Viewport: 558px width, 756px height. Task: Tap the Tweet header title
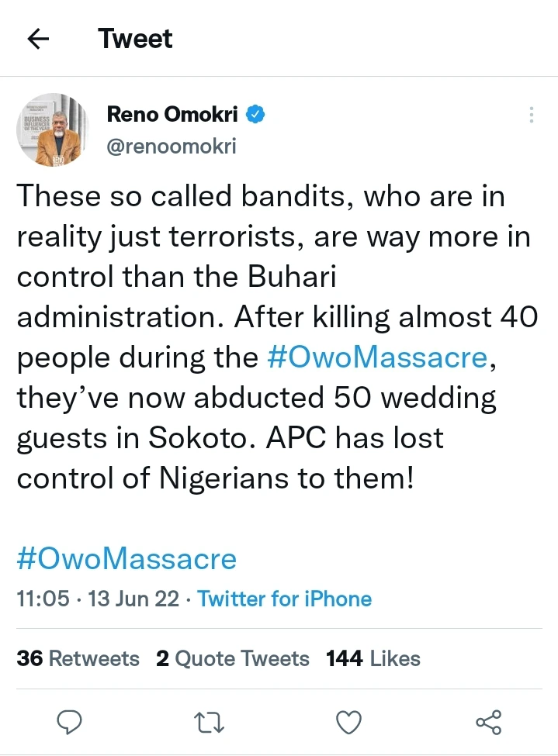click(x=135, y=38)
